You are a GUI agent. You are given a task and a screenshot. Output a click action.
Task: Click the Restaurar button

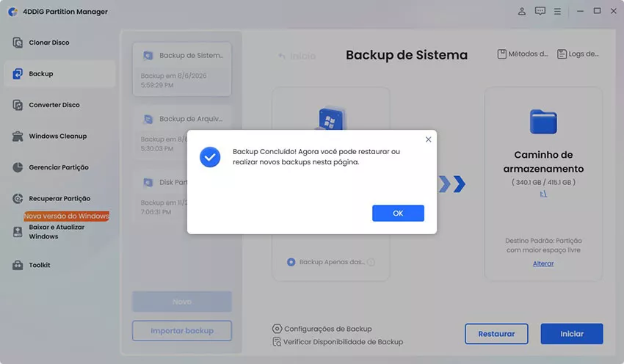pos(496,334)
